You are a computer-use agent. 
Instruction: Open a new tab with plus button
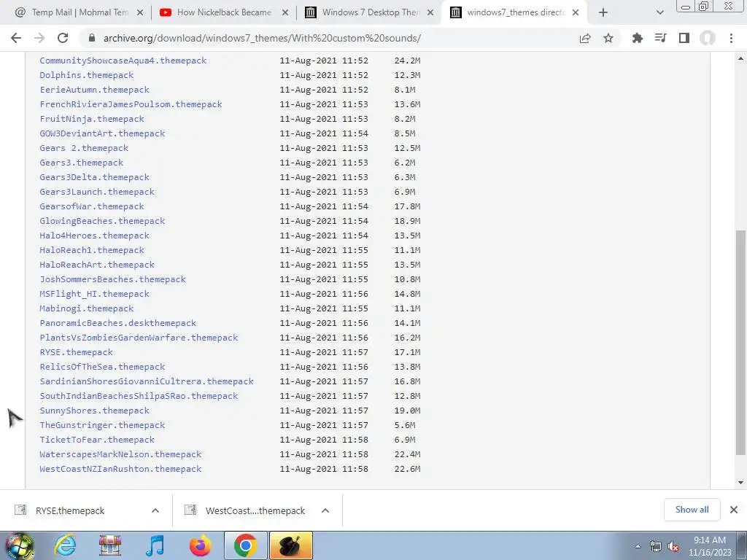[x=603, y=12]
